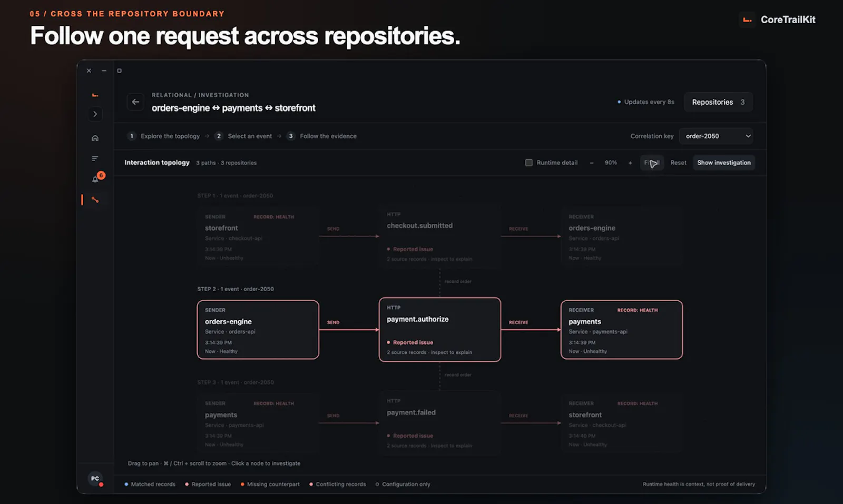Select the storefront receiver node in step 3
This screenshot has height=504, width=843.
[622, 423]
